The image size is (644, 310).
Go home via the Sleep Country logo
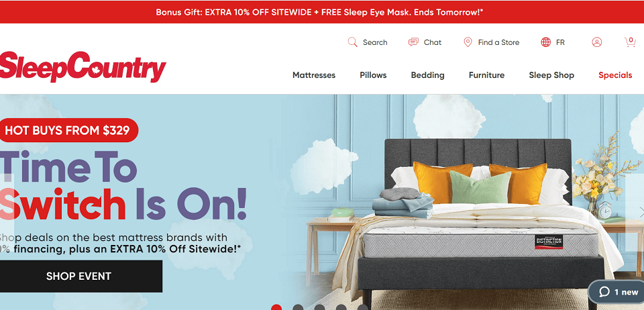click(x=83, y=66)
